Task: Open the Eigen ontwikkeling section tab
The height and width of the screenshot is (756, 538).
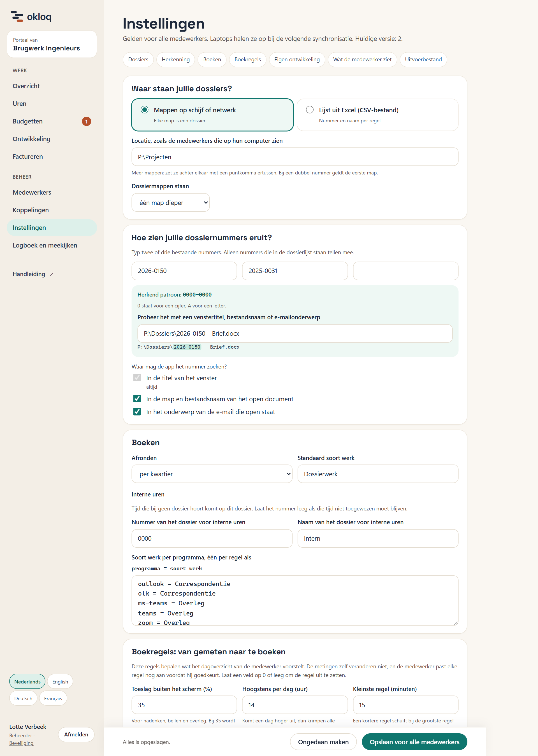Action: click(297, 60)
